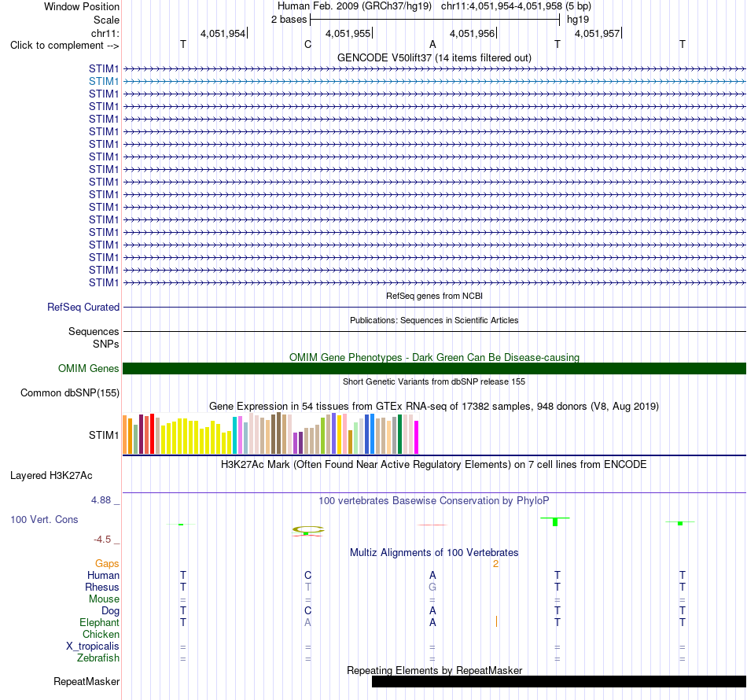Click the magenta bar in GTEx chart
The image size is (747, 700).
coord(417,437)
